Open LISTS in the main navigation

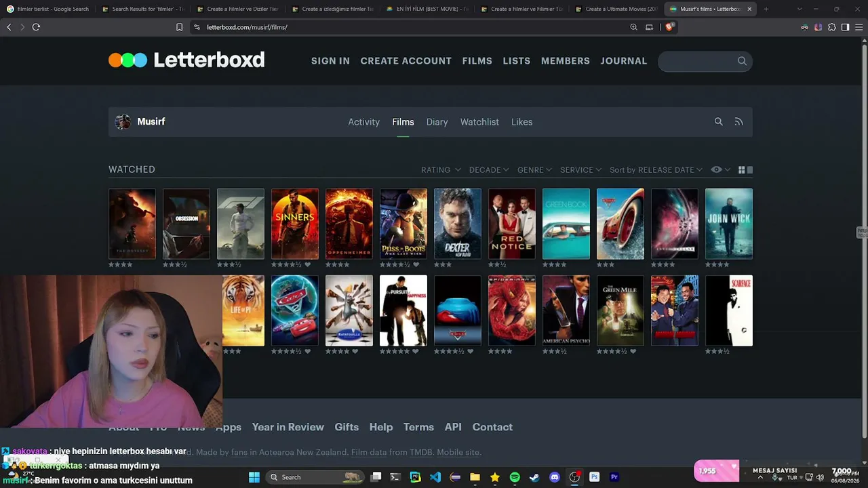516,61
